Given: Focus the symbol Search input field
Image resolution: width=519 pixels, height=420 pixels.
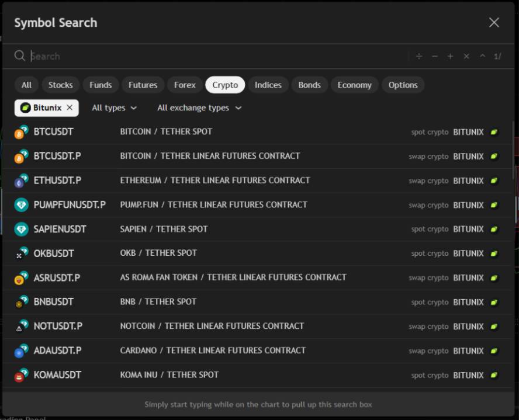Looking at the screenshot, I should (x=216, y=57).
